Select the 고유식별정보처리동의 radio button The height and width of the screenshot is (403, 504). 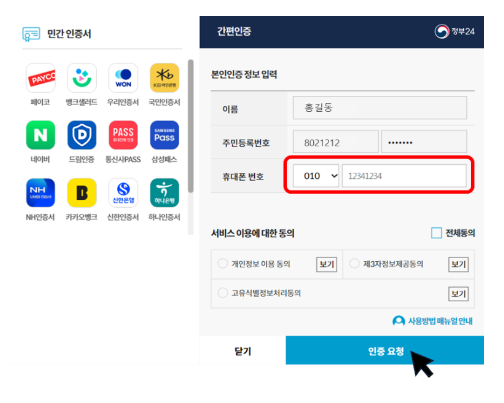coord(223,293)
